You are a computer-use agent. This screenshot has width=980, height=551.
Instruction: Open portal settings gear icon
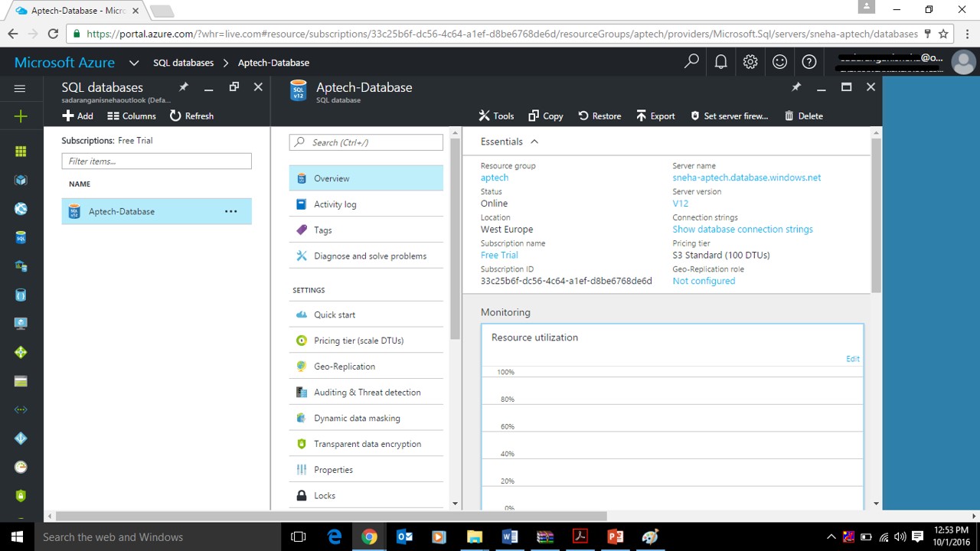click(750, 62)
